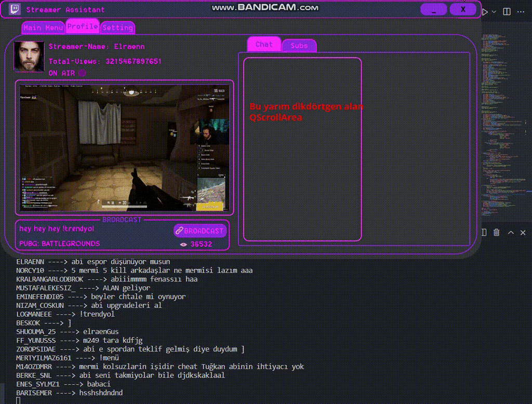
Task: Open the Setting tab
Action: (117, 28)
